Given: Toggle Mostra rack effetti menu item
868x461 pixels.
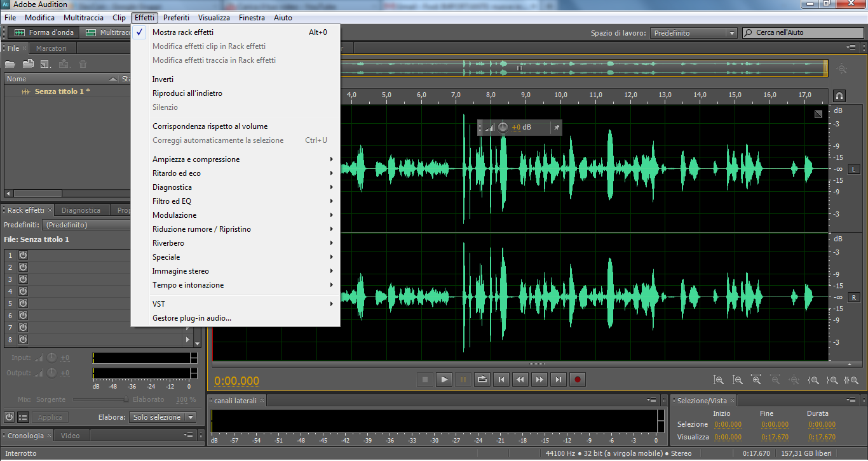Looking at the screenshot, I should click(x=236, y=32).
